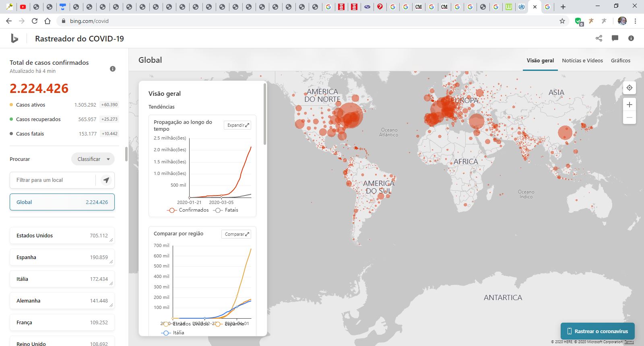This screenshot has width=644, height=346.
Task: Open the Chrome profile avatar
Action: tap(622, 21)
